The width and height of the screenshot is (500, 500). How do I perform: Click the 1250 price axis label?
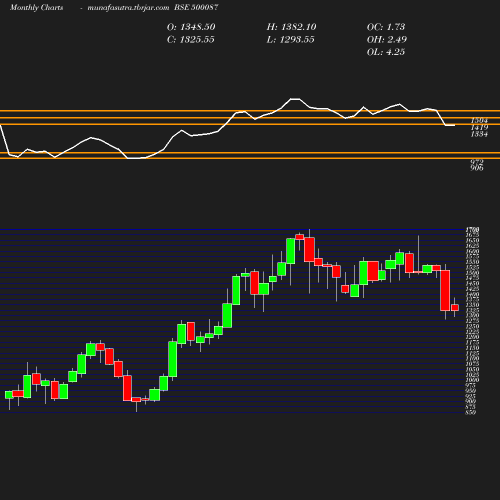pos(472,326)
